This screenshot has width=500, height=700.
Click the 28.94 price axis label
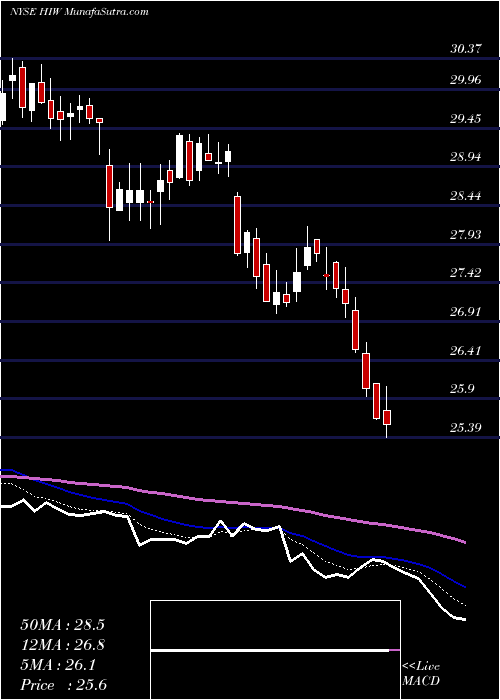click(x=466, y=157)
